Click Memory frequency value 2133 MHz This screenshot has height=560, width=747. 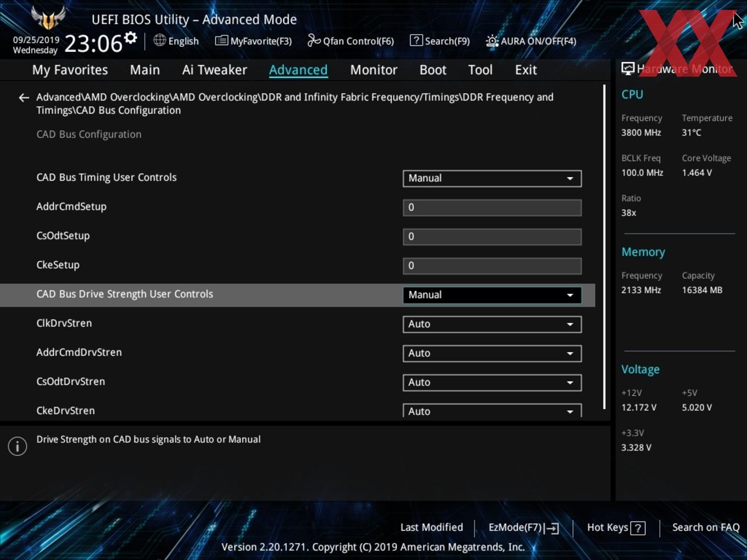pos(641,290)
